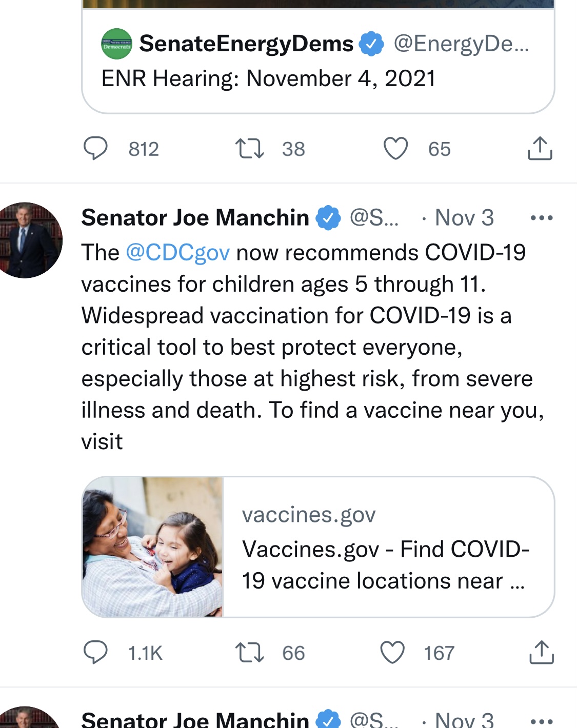This screenshot has height=728, width=577.
Task: Open SenateEnergyDems quoted tweet author name
Action: click(x=246, y=44)
